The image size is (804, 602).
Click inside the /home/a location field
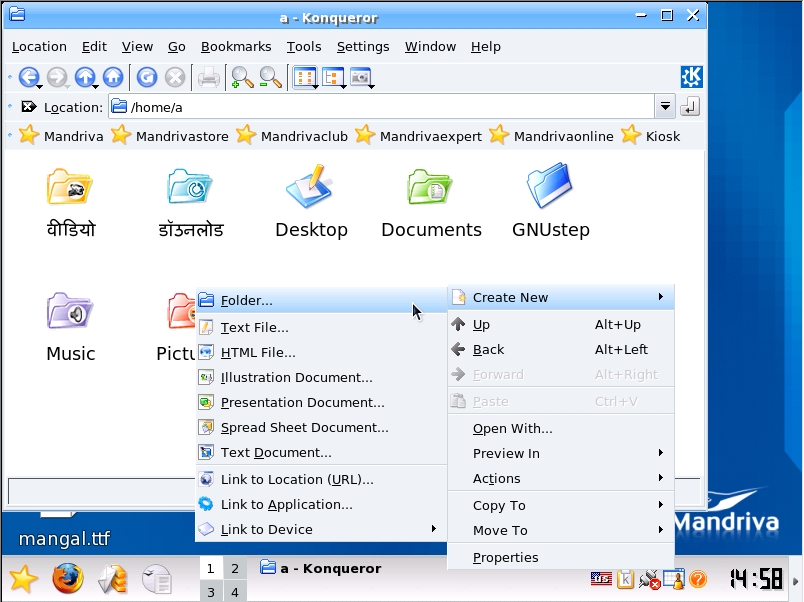[390, 107]
